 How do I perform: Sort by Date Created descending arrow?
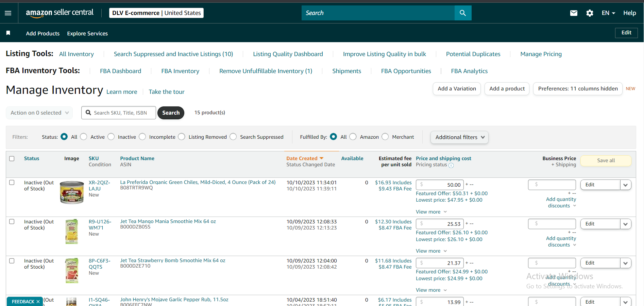point(322,158)
